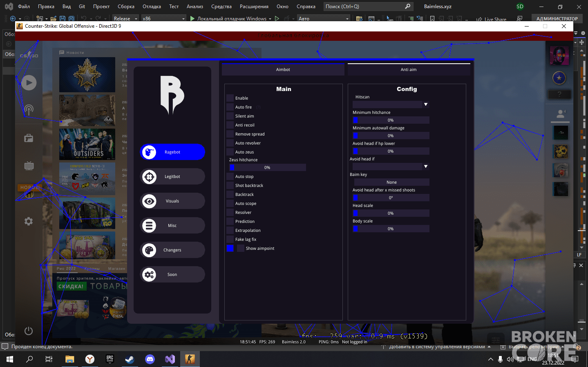The height and width of the screenshot is (367, 588).
Task: Expand the local Windows debugger dropdown arrow
Action: click(x=270, y=19)
